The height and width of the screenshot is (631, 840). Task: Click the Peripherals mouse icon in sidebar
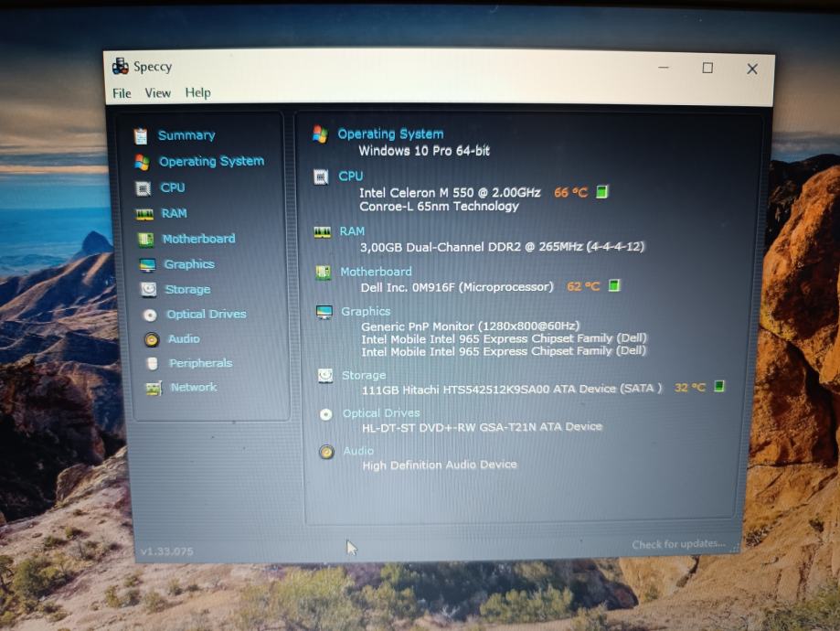pos(153,363)
